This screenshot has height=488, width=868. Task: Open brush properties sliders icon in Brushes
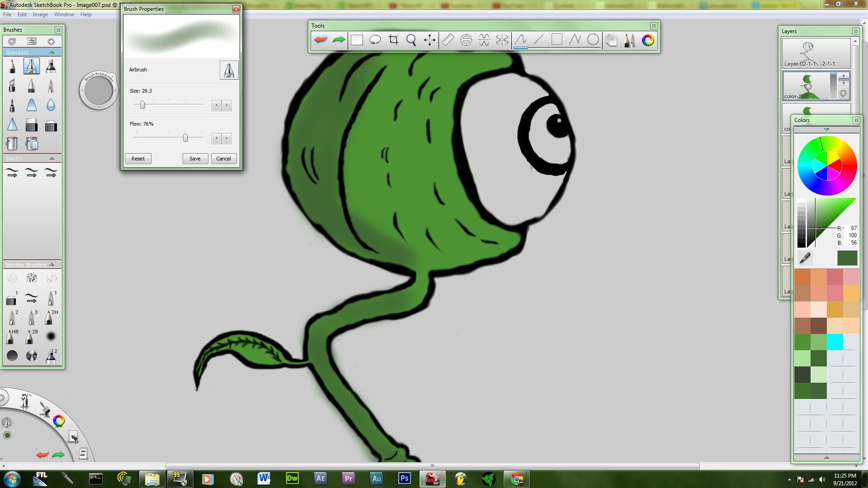coord(32,41)
